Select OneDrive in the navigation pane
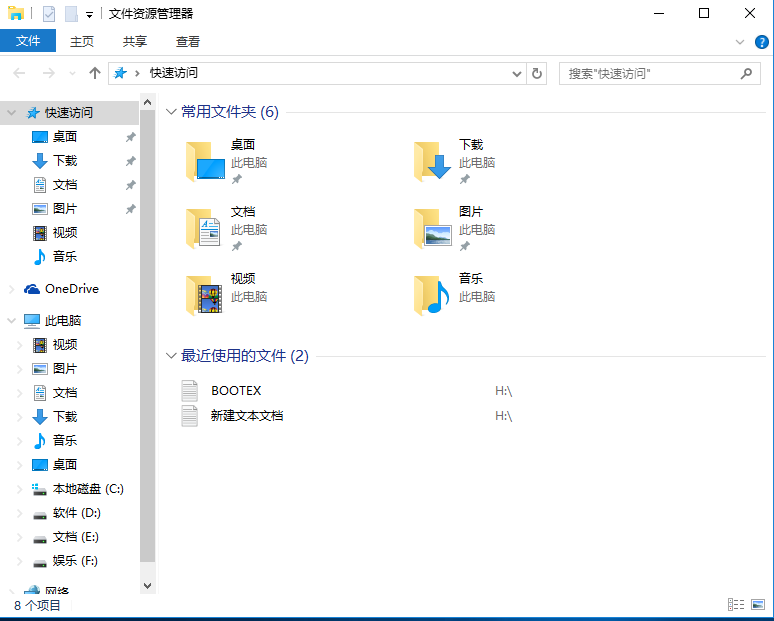This screenshot has width=774, height=621. click(71, 289)
